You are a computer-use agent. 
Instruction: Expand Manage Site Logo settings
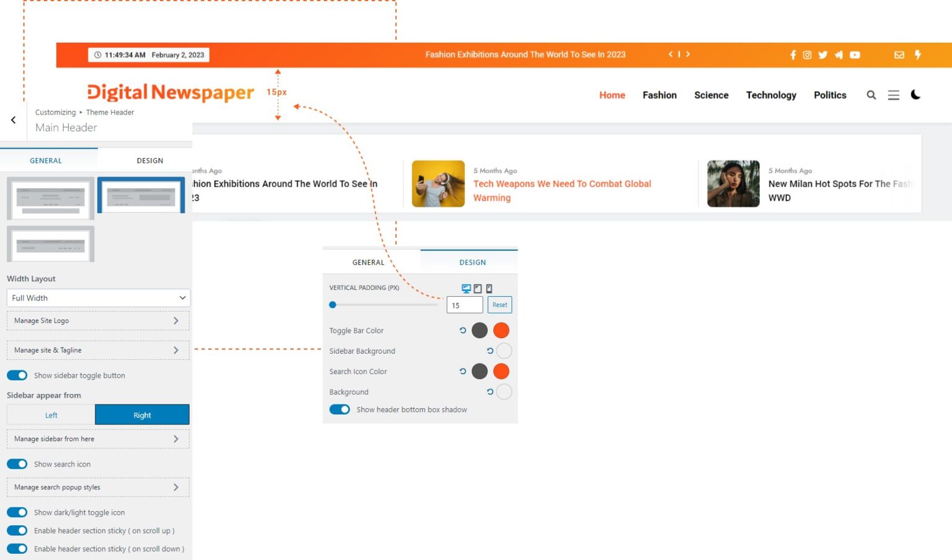coord(97,320)
